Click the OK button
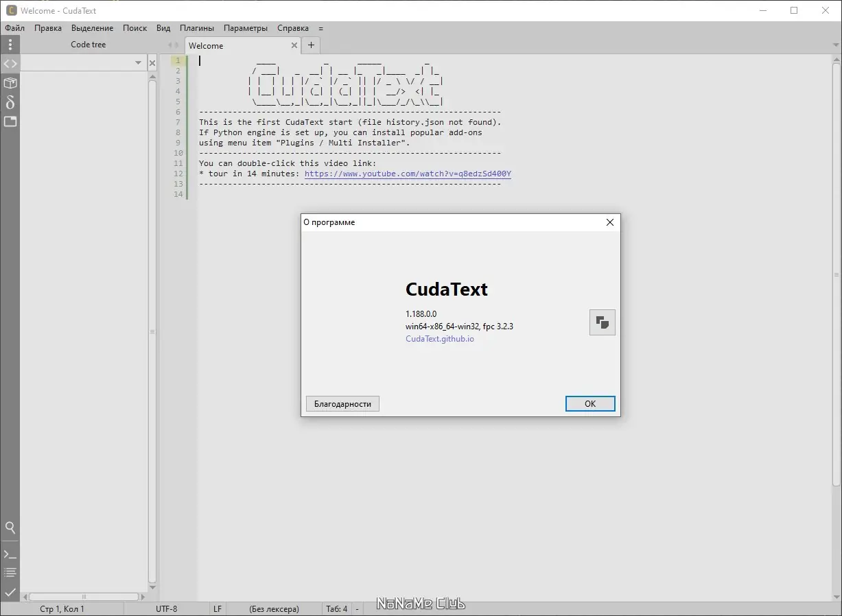The image size is (842, 616). click(x=590, y=404)
